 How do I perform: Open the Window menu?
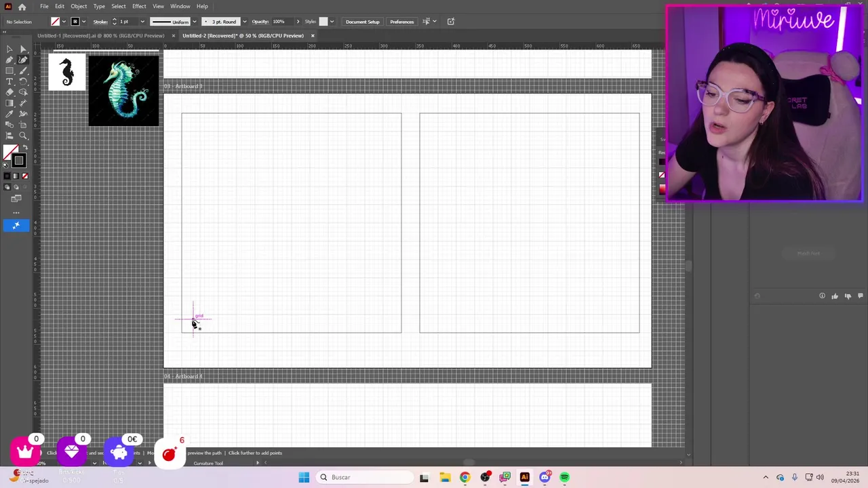[180, 6]
